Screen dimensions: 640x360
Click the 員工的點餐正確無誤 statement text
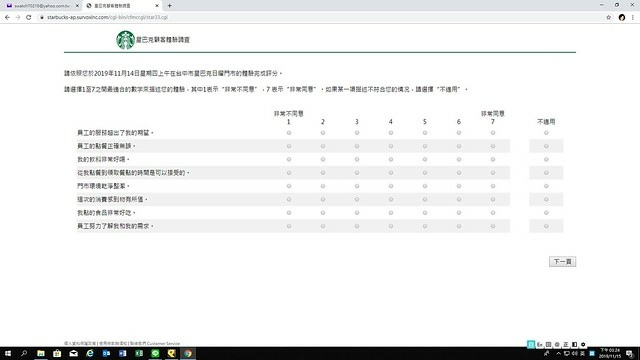tap(106, 146)
